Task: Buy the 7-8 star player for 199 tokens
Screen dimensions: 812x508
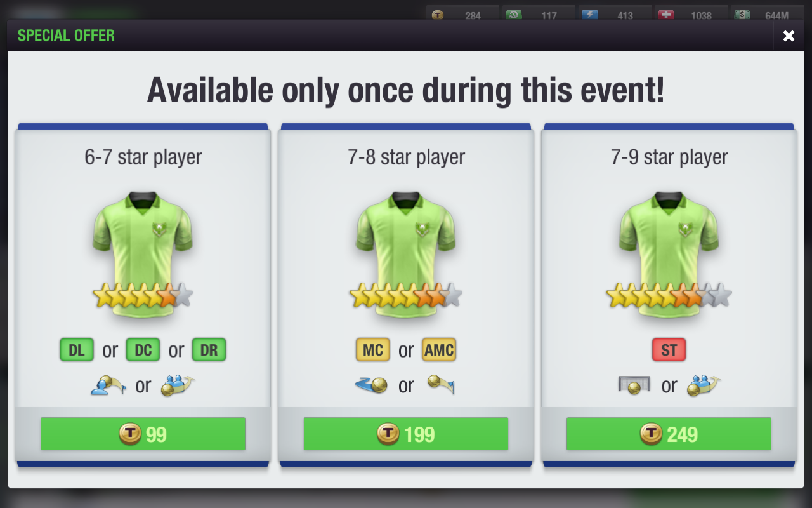Action: point(406,434)
